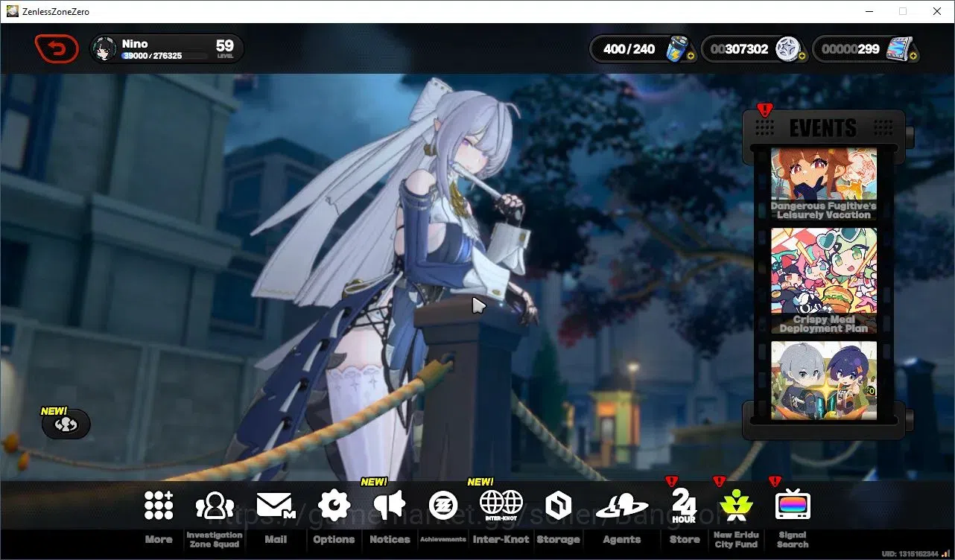The image size is (955, 560).
Task: Open the Storage hexagon icon
Action: (558, 506)
